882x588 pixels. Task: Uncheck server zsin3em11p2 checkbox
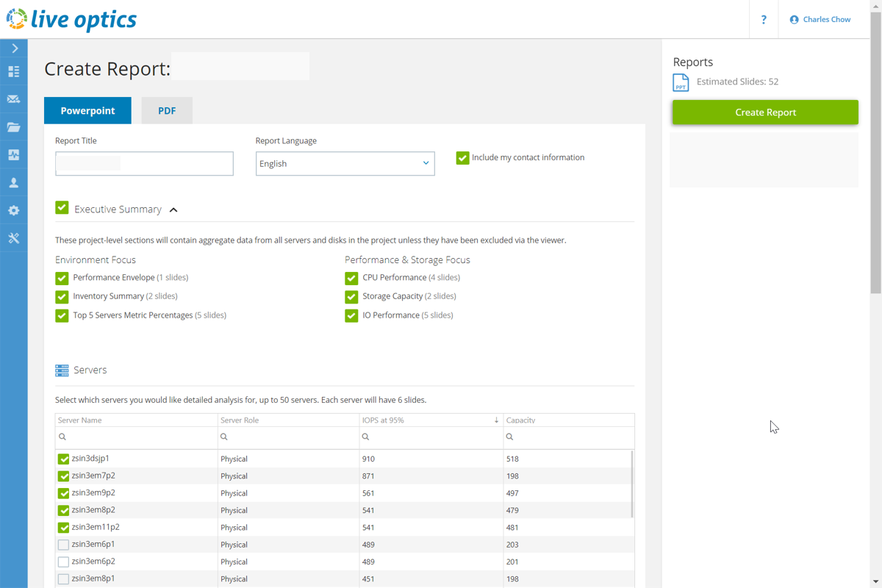[x=63, y=527]
